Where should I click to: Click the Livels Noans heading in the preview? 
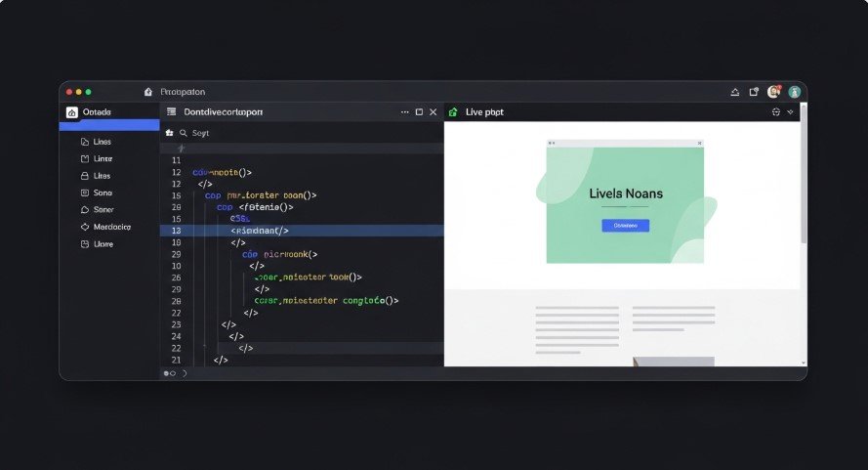coord(626,193)
